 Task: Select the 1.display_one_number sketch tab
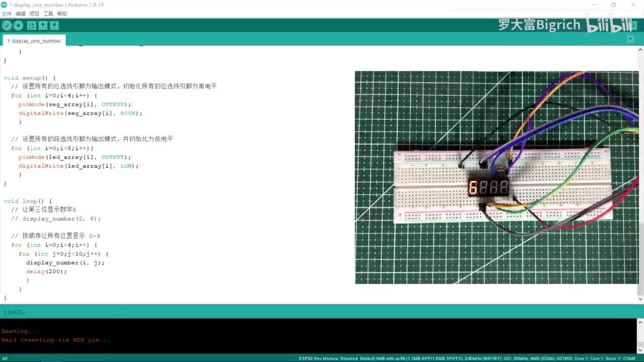[x=34, y=41]
